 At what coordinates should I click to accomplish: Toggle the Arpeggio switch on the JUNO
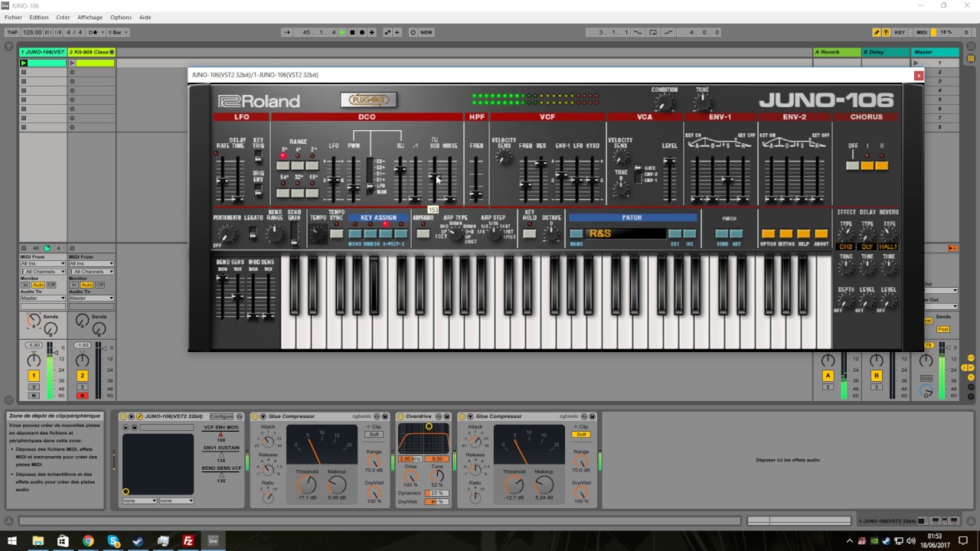pyautogui.click(x=423, y=234)
